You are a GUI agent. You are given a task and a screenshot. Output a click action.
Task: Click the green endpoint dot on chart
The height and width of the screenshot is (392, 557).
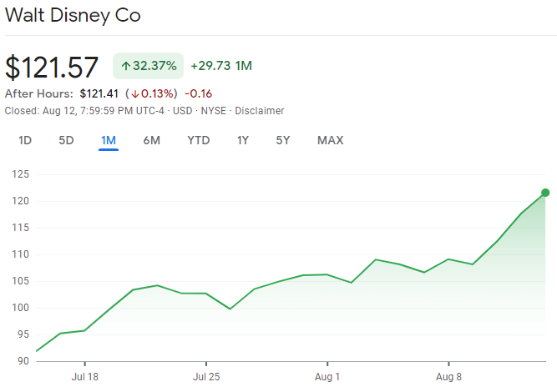(545, 193)
